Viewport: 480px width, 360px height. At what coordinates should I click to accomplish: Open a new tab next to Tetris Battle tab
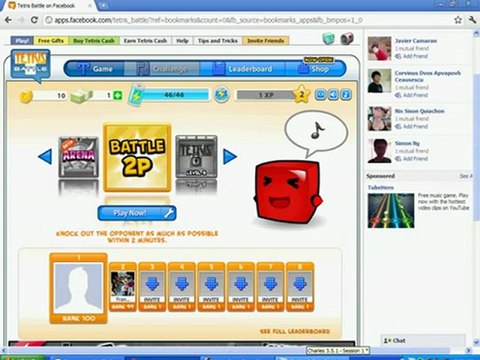click(x=104, y=5)
